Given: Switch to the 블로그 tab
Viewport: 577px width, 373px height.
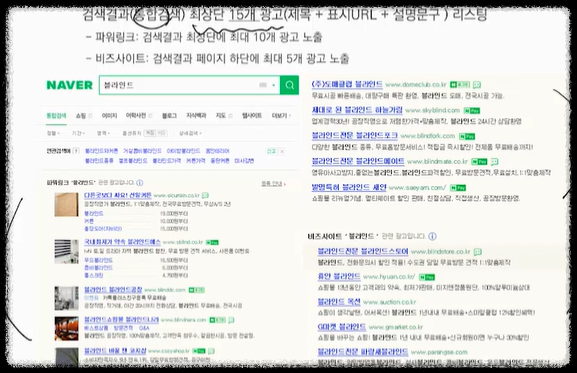Looking at the screenshot, I should (x=169, y=116).
